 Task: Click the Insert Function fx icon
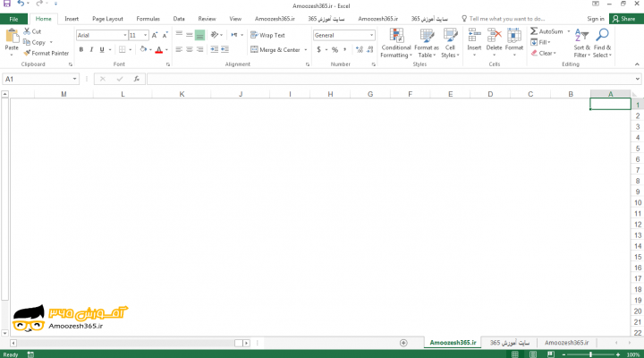pos(137,79)
